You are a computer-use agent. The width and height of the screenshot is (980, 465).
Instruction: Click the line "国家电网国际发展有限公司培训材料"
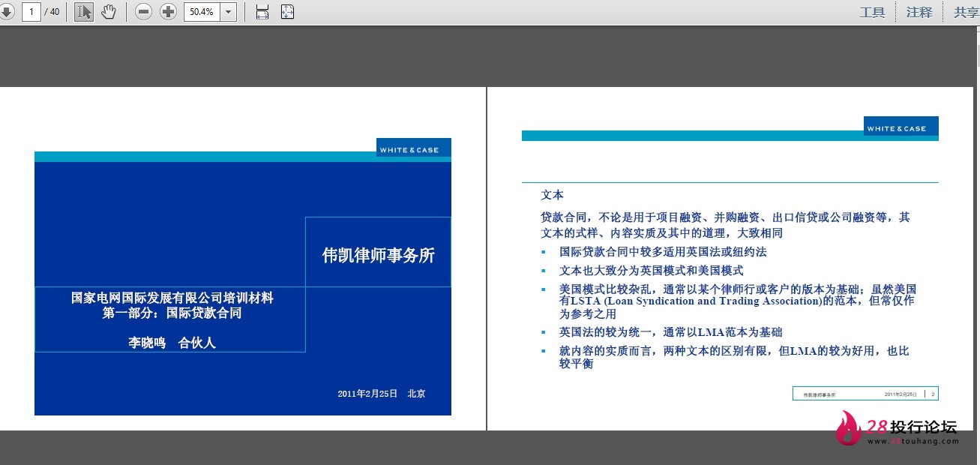(172, 298)
